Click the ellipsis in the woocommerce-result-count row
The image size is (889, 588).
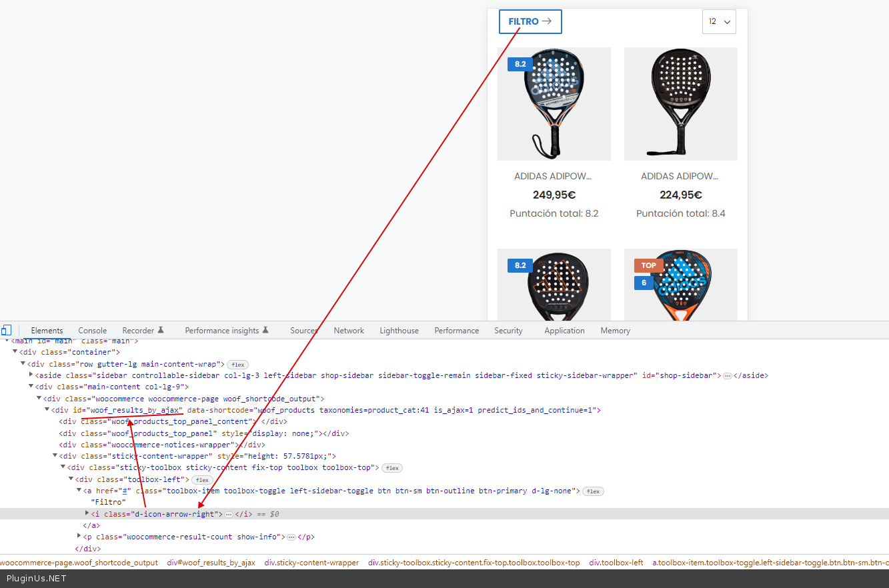(291, 537)
